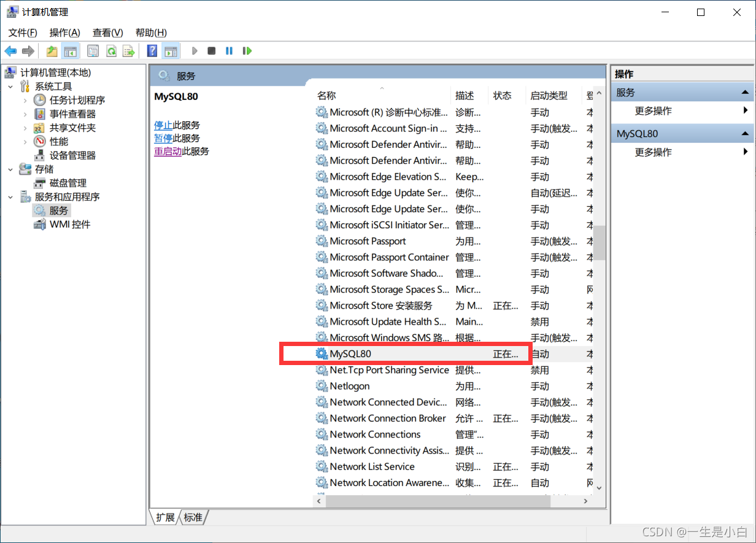Click the 磁盘管理 disk icon
Screen dimensions: 756x543
tap(40, 183)
